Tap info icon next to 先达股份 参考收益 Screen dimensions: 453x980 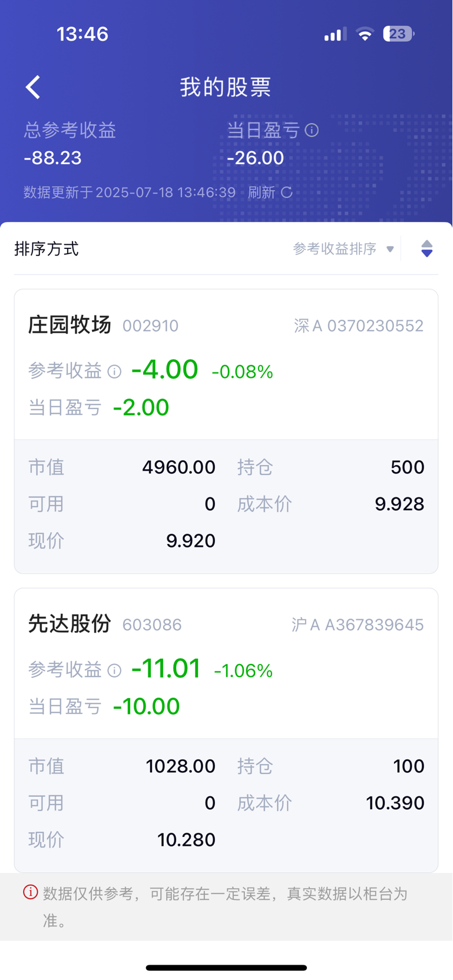(x=115, y=671)
